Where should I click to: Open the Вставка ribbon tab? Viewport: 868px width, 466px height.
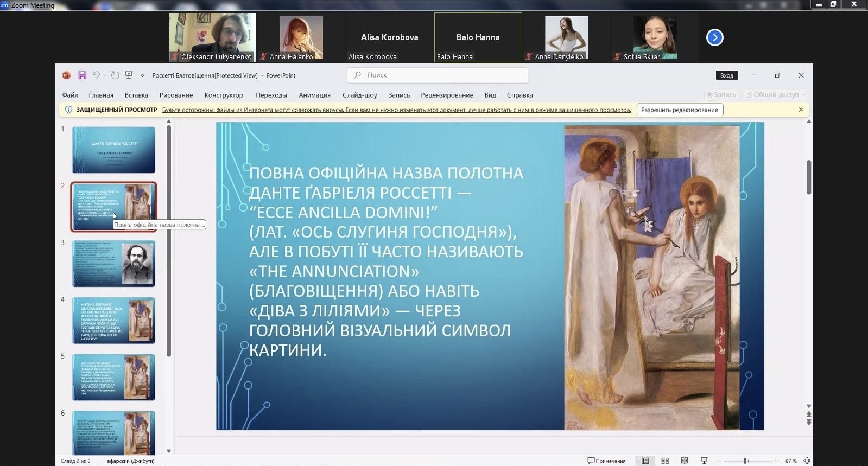click(136, 95)
